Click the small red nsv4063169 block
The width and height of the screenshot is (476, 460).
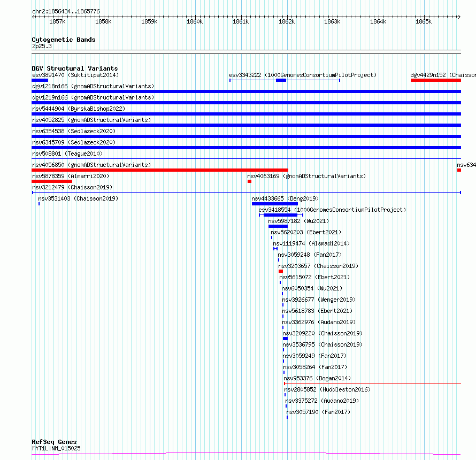249,181
